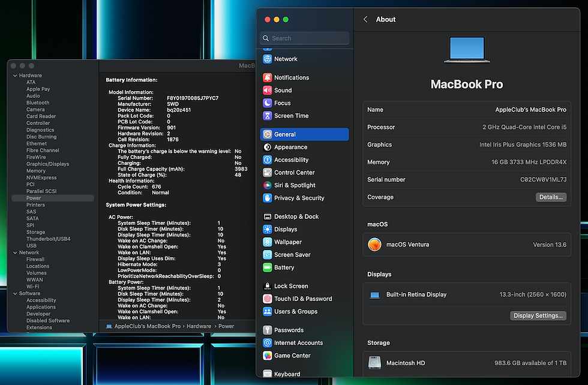
Task: Select Firewall under Network
Action: [x=35, y=260]
